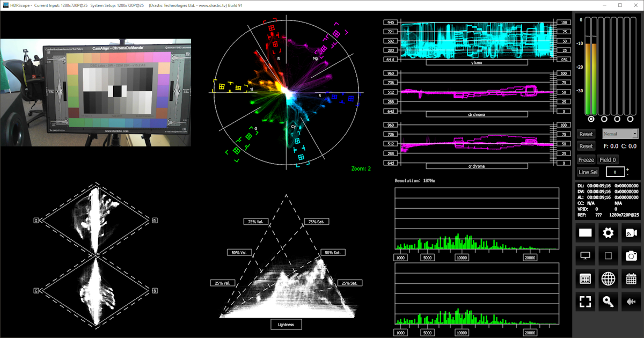The height and width of the screenshot is (338, 644).
Task: Click the '50% Val.' label
Action: pyautogui.click(x=239, y=252)
